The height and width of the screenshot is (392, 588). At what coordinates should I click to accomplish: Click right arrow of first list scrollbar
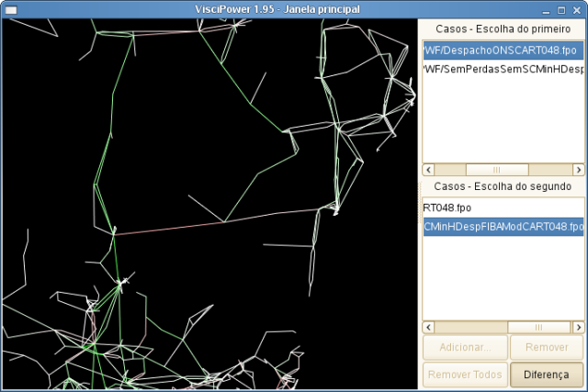tap(578, 170)
